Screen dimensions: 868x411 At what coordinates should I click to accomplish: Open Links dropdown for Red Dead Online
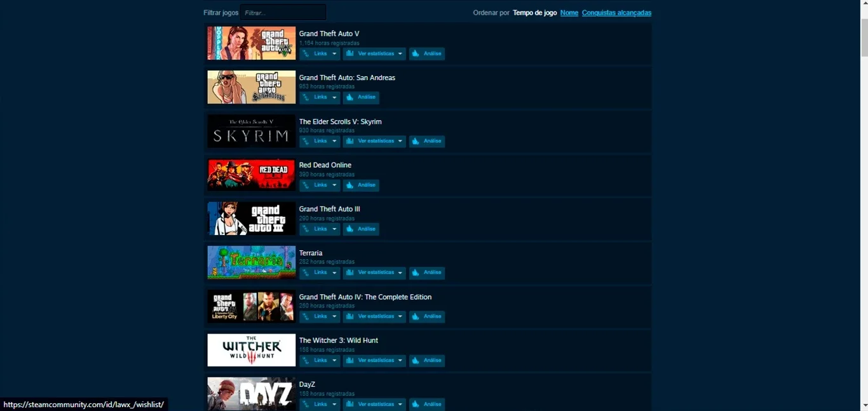[x=320, y=185]
